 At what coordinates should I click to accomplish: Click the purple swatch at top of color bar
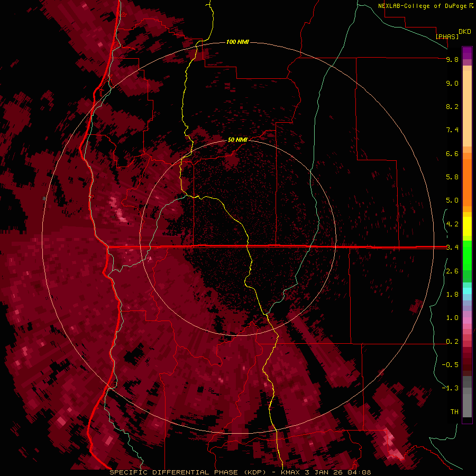(x=467, y=53)
